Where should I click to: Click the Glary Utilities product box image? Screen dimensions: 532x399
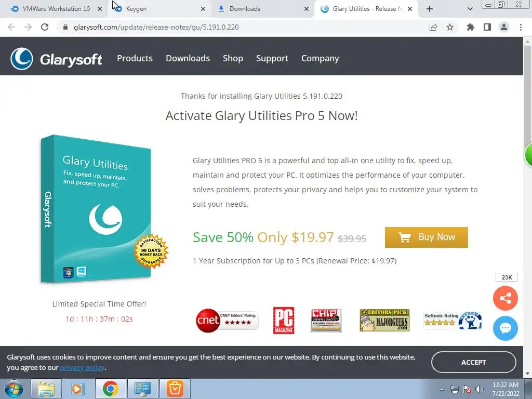(x=102, y=209)
